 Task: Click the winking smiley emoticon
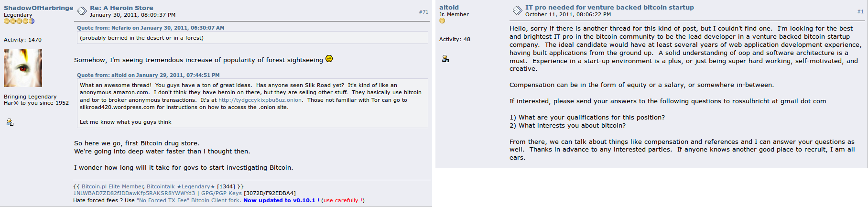coord(329,59)
